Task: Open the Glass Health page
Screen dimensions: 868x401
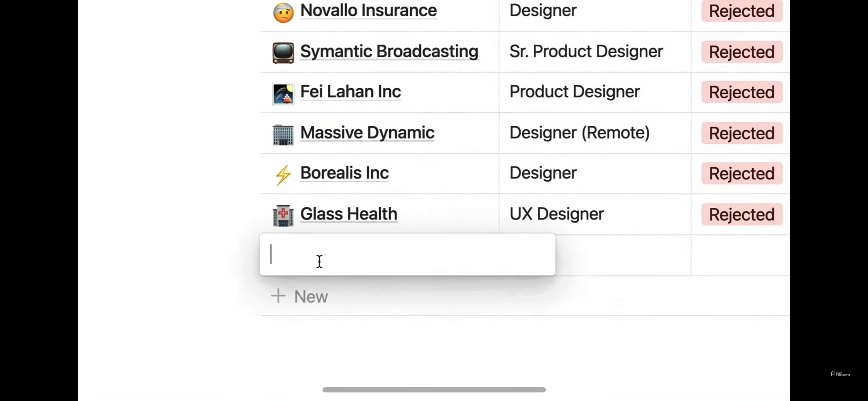Action: pyautogui.click(x=349, y=214)
